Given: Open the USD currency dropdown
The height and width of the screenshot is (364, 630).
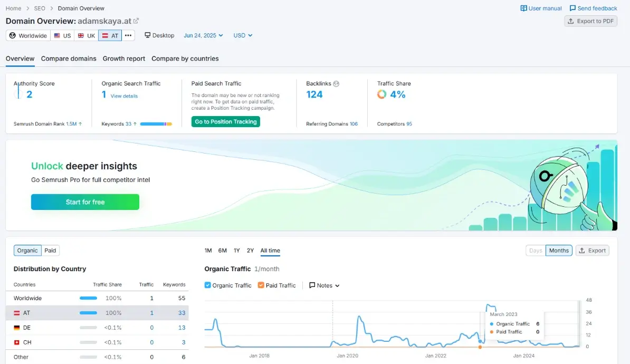Looking at the screenshot, I should click(x=243, y=35).
